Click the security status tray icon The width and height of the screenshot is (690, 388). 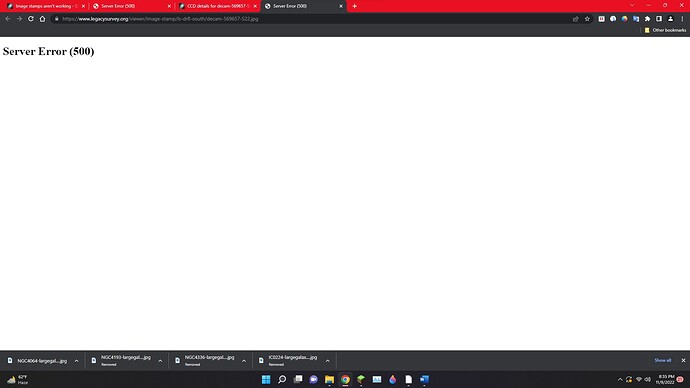coord(629,379)
